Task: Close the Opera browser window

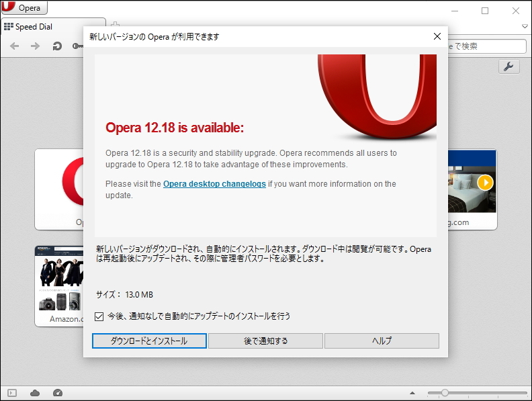Action: (x=516, y=11)
